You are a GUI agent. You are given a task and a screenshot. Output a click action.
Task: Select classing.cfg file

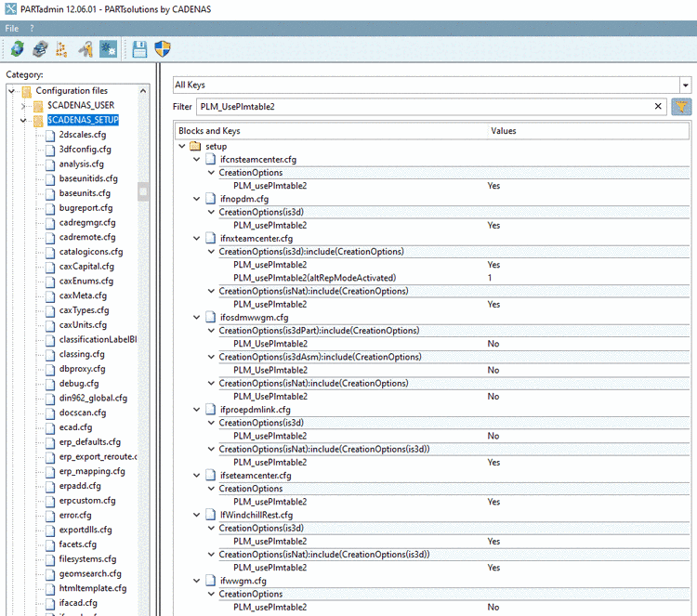click(x=82, y=354)
